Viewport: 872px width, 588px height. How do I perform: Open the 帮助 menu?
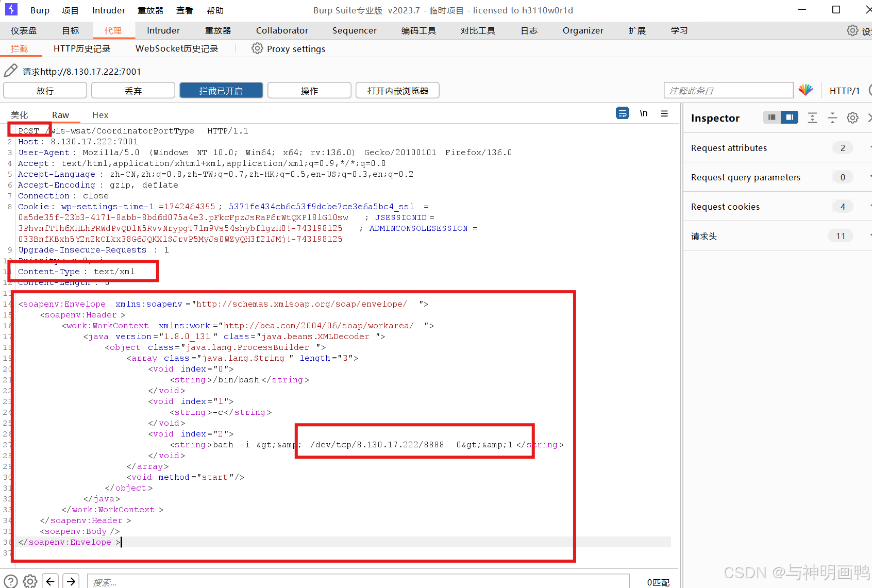point(215,10)
